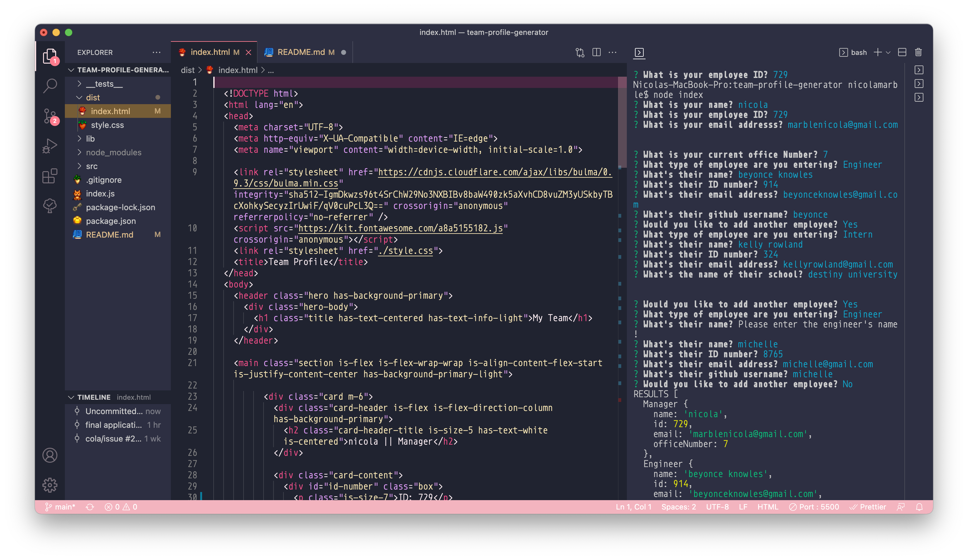Split the editor
This screenshot has width=968, height=560.
click(597, 52)
